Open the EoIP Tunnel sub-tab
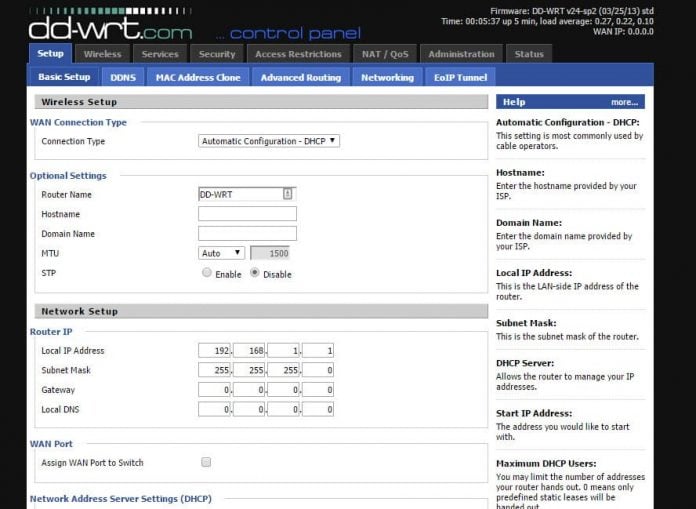696x509 pixels. (460, 77)
